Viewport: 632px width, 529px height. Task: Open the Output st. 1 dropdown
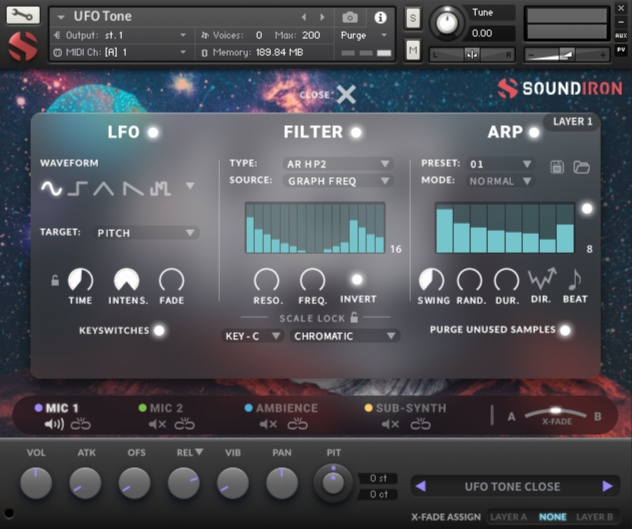click(120, 35)
